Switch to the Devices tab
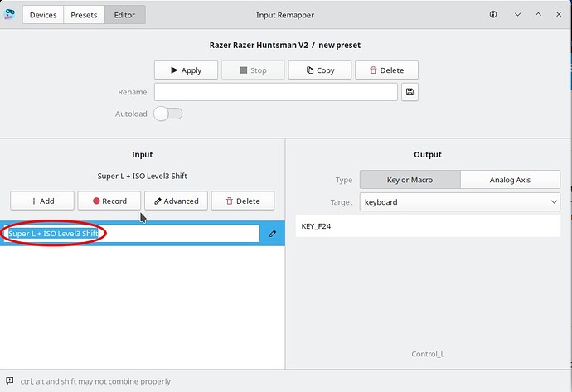This screenshot has height=392, width=572. [43, 15]
